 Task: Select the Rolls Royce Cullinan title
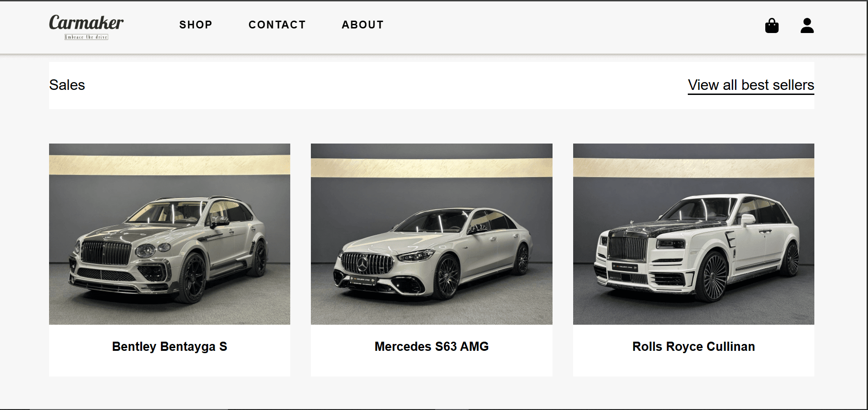[694, 347]
